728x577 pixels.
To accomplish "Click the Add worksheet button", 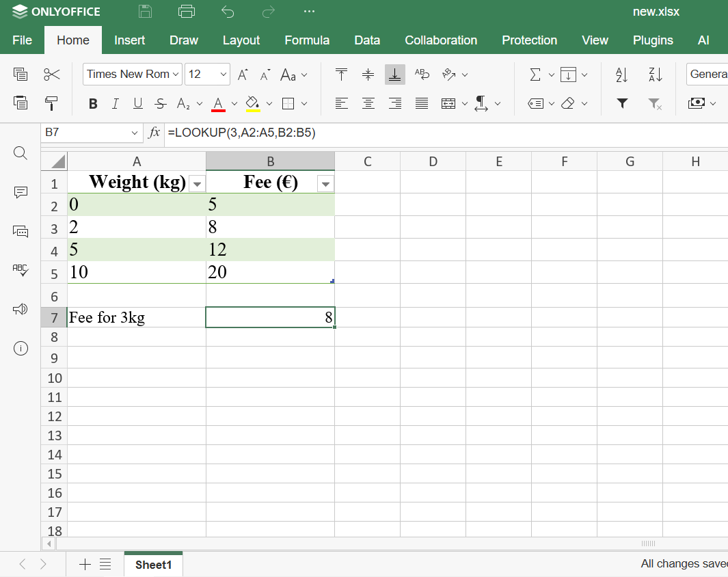I will tap(85, 564).
